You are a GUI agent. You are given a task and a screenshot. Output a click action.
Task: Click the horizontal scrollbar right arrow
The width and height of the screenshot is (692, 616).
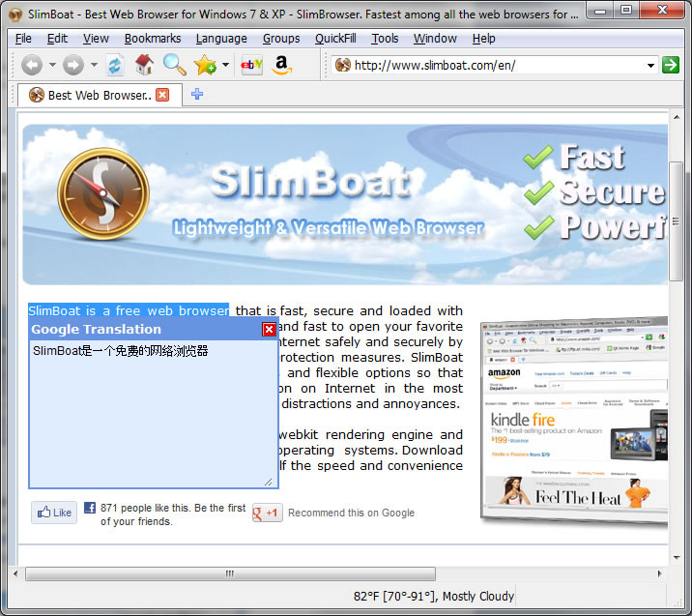click(660, 573)
